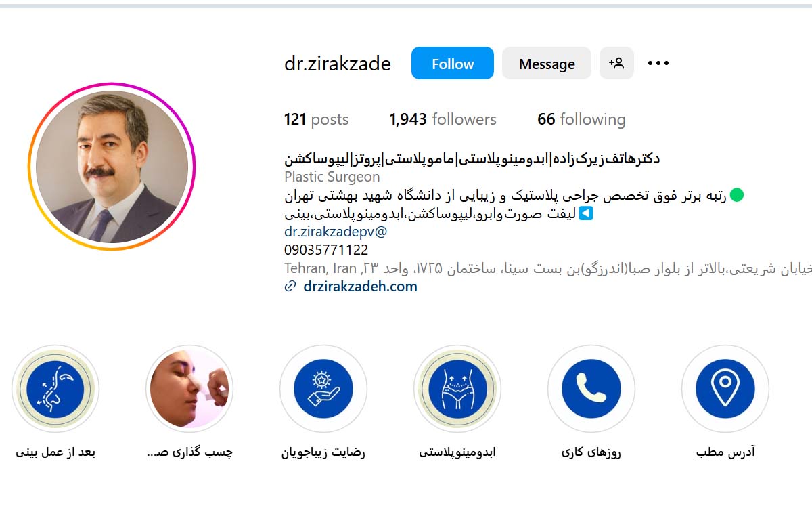Click the 121 posts count
The image size is (812, 508).
pyautogui.click(x=316, y=120)
